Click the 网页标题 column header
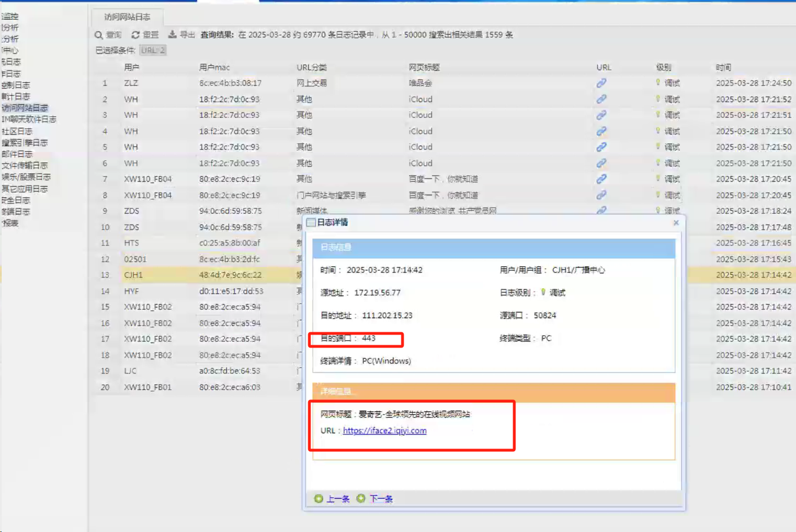This screenshot has height=532, width=796. (424, 67)
